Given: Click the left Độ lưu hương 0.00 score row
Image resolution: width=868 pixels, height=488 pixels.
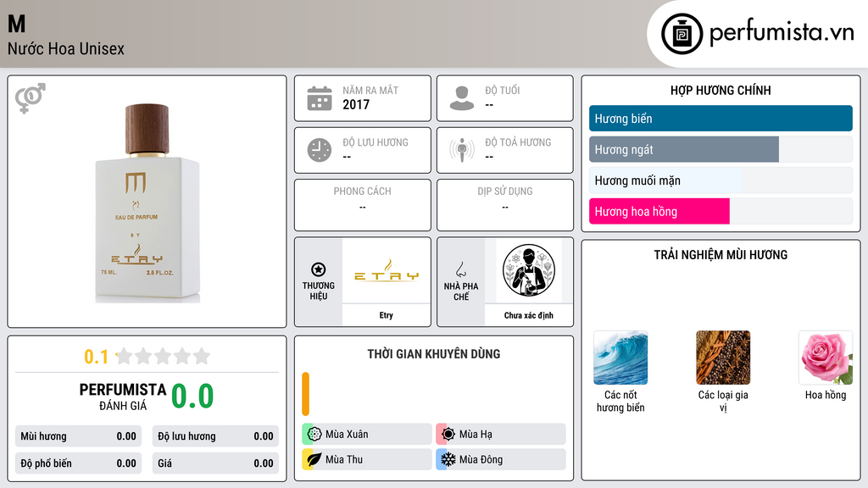Looking at the screenshot, I should click(x=215, y=436).
